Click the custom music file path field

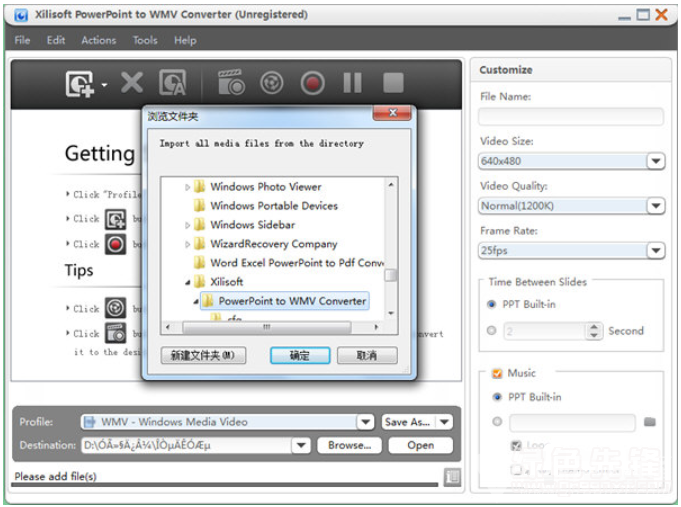coord(572,422)
